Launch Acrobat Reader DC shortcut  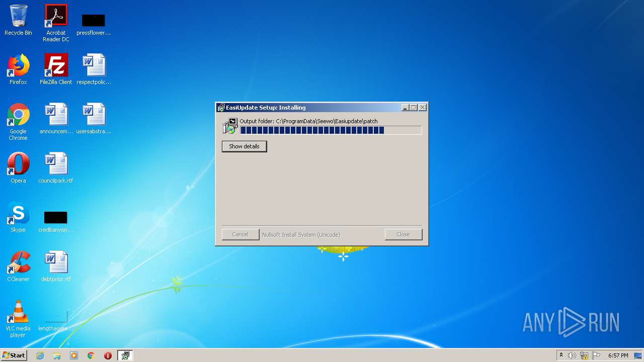pyautogui.click(x=56, y=23)
